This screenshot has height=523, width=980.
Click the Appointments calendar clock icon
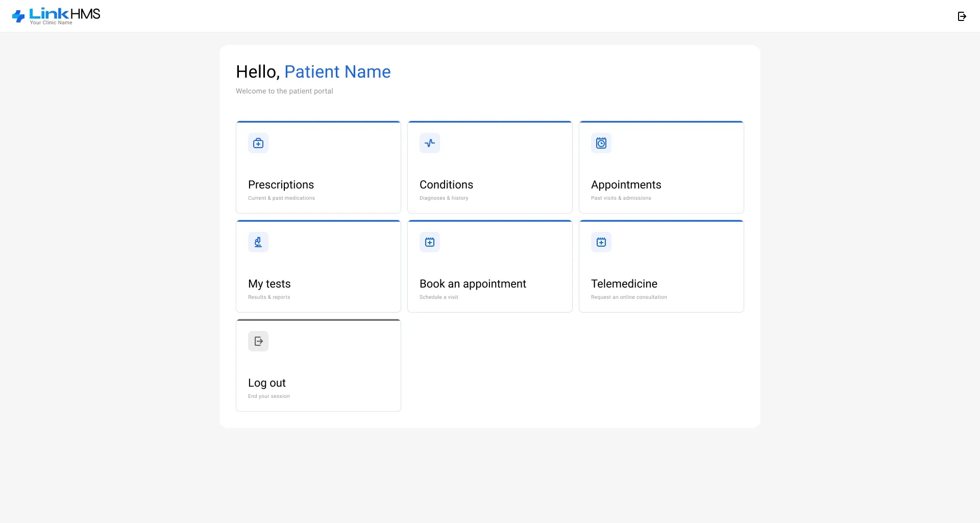click(601, 143)
